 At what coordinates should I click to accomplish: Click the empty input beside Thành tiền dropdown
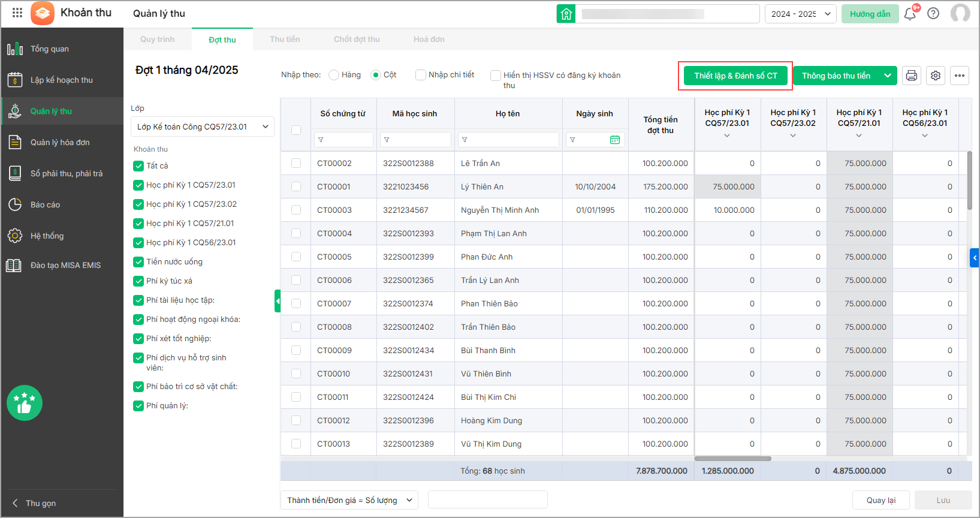point(488,499)
